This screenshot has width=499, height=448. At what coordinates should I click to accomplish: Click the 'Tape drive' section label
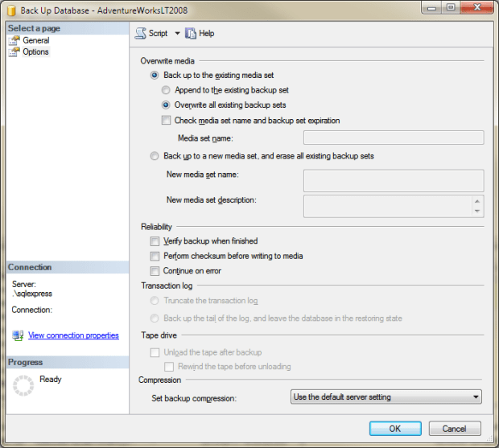(159, 335)
